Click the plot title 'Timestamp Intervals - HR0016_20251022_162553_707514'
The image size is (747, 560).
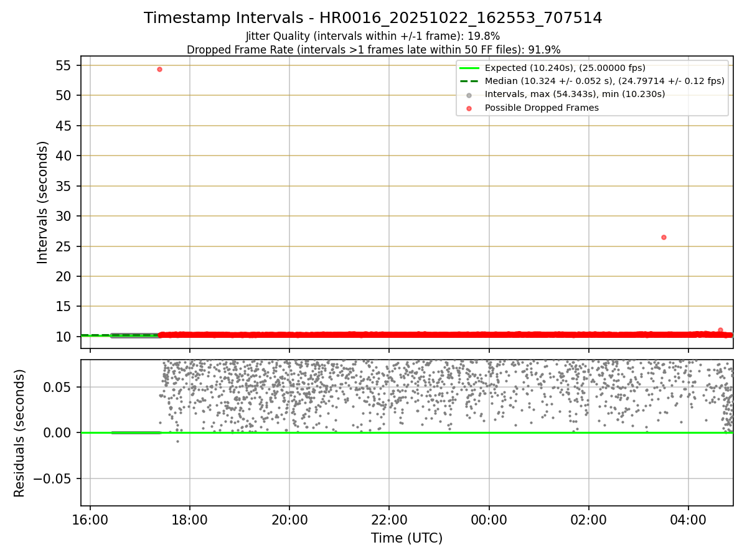point(373,18)
